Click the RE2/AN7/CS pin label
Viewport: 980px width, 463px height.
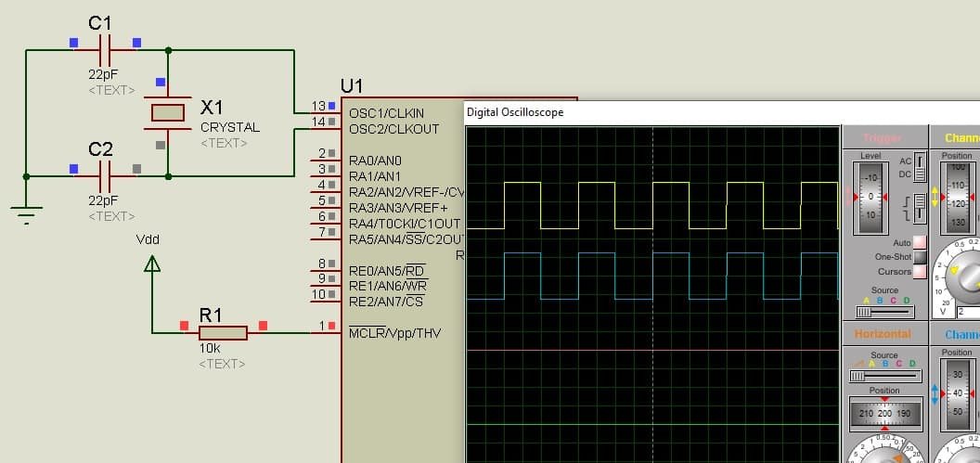click(386, 302)
